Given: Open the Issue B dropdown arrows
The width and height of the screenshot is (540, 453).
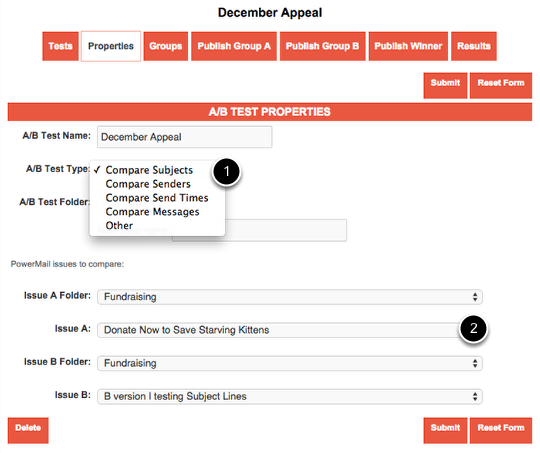Looking at the screenshot, I should click(475, 396).
